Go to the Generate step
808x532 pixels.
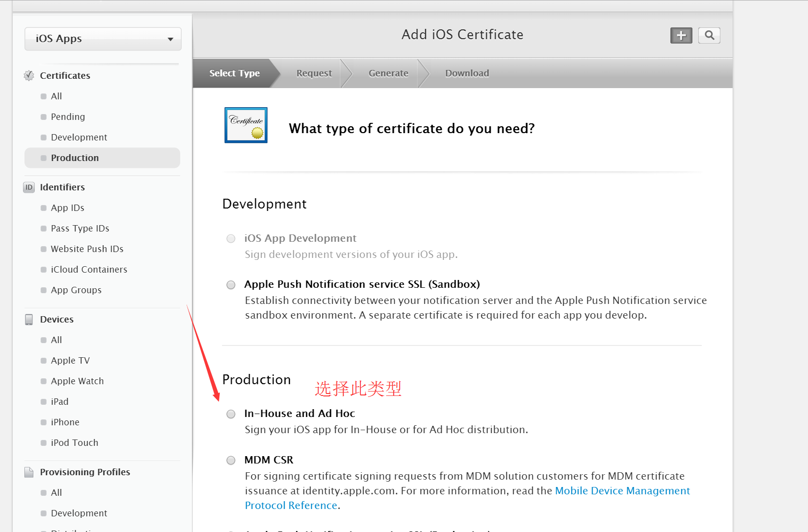(388, 73)
